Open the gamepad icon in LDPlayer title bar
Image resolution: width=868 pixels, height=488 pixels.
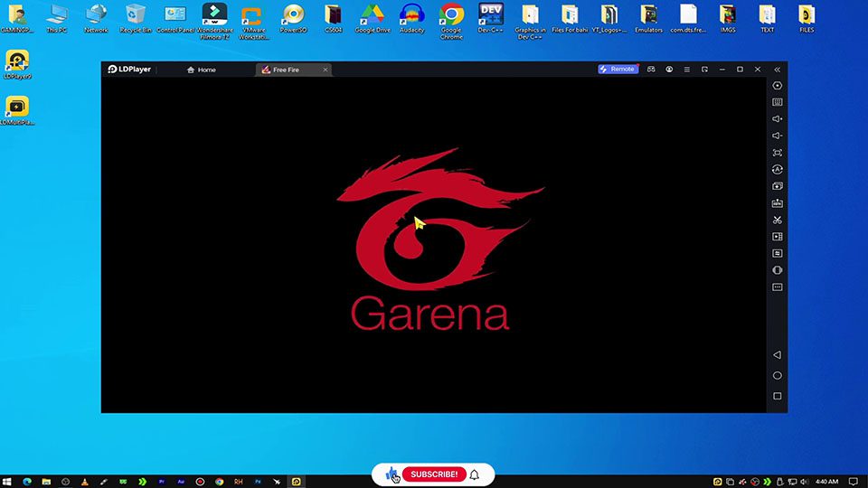tap(651, 70)
